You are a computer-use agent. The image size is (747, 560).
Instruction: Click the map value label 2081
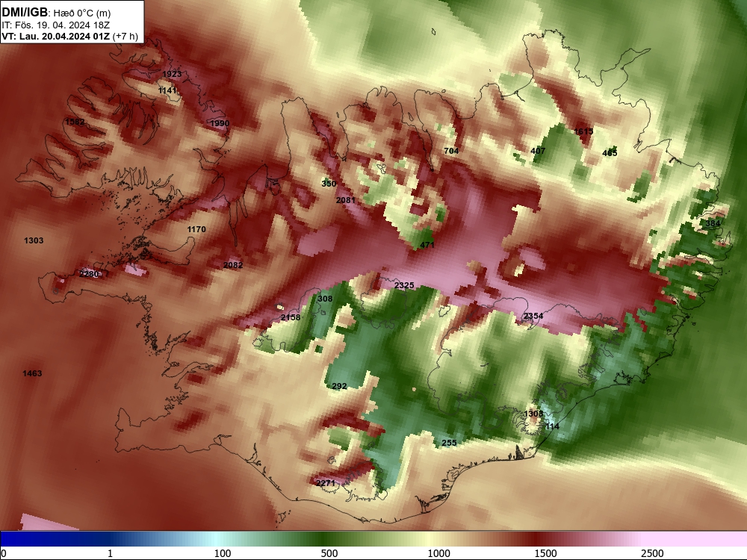tap(345, 200)
